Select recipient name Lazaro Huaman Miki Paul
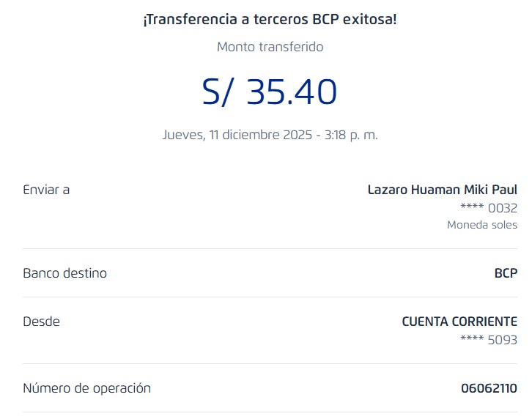The width and height of the screenshot is (532, 419). pyautogui.click(x=442, y=190)
